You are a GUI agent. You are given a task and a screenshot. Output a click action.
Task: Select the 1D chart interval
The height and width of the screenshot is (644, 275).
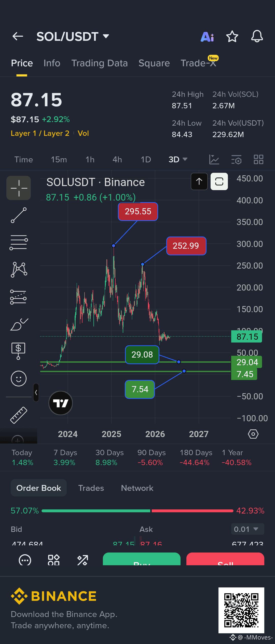coord(146,160)
